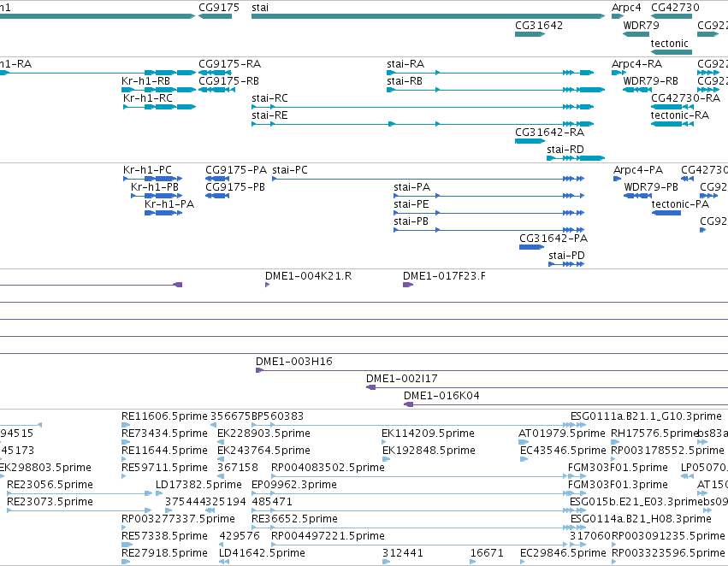Select transcript stai-RC
This screenshot has height=566, width=728.
(x=423, y=107)
